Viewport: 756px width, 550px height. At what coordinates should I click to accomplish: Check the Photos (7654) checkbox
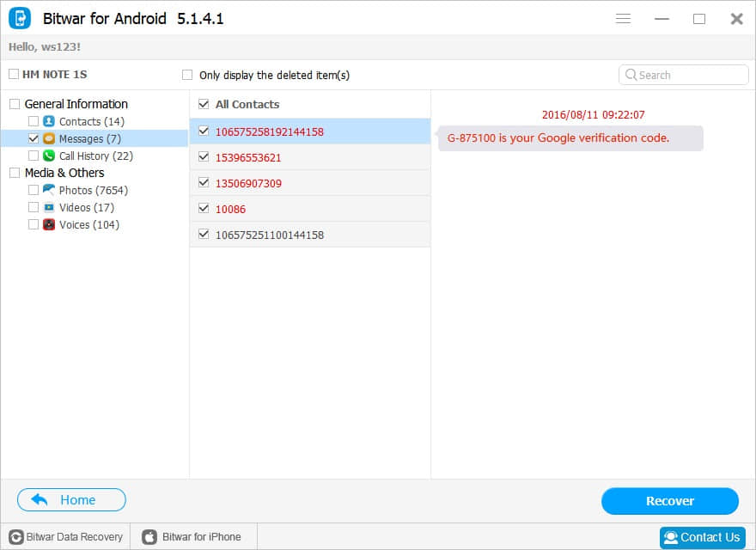34,190
